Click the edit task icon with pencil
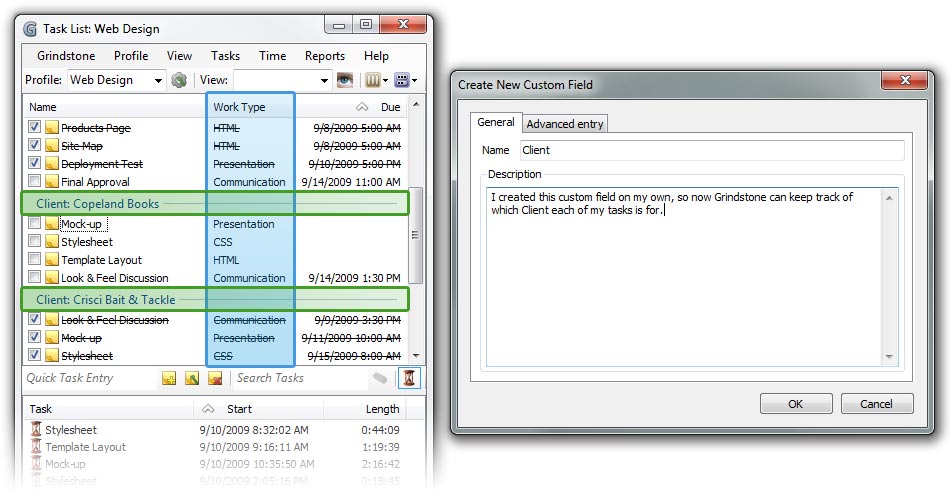 tap(192, 378)
